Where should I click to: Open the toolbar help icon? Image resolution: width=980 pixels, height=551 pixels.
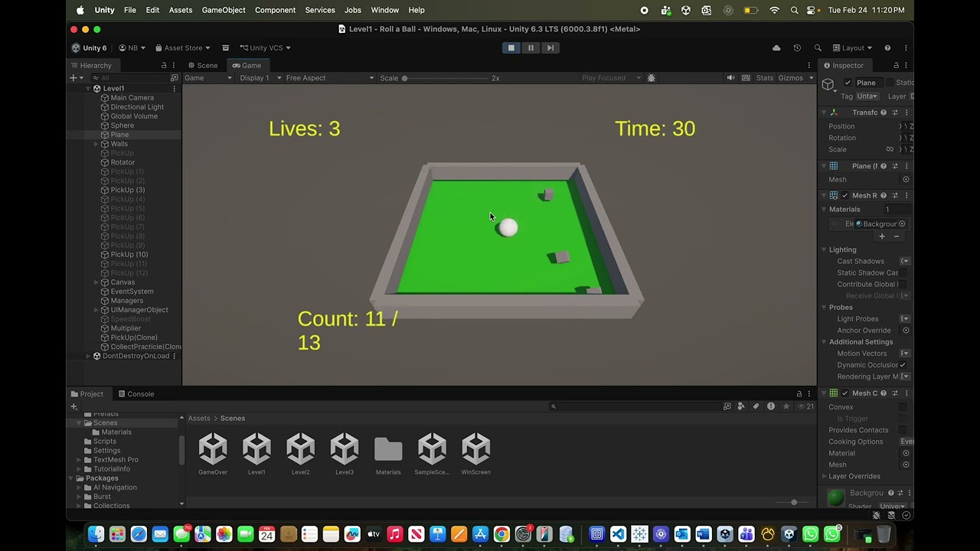tap(887, 47)
